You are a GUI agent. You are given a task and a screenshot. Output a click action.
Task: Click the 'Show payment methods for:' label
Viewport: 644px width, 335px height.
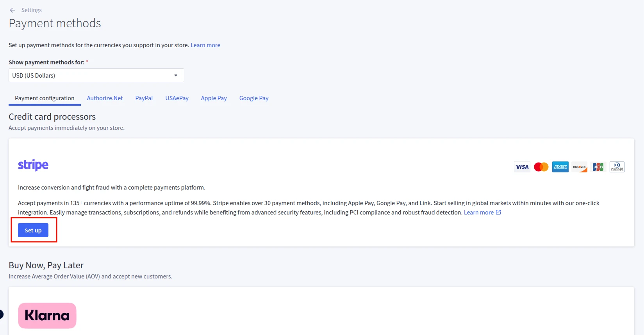46,62
